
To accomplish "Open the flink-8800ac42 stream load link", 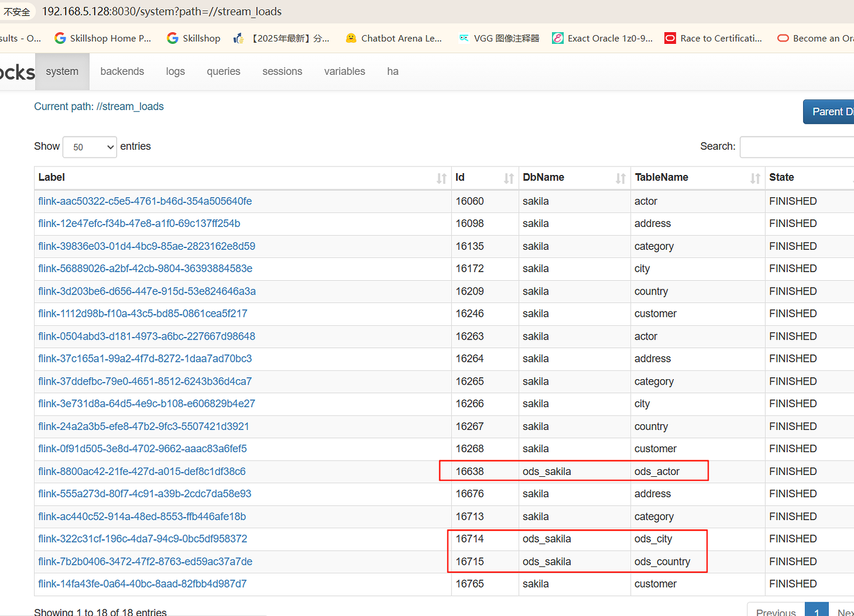I will 141,471.
